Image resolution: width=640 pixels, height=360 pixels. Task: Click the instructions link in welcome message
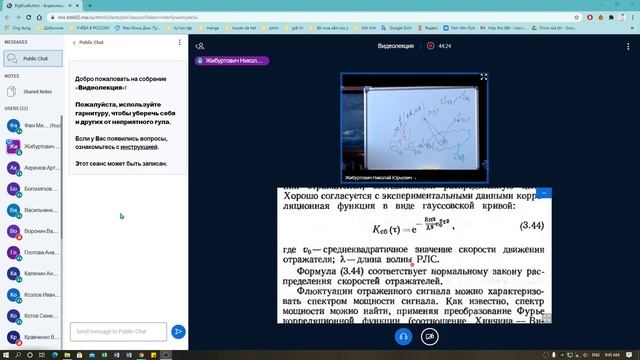139,147
